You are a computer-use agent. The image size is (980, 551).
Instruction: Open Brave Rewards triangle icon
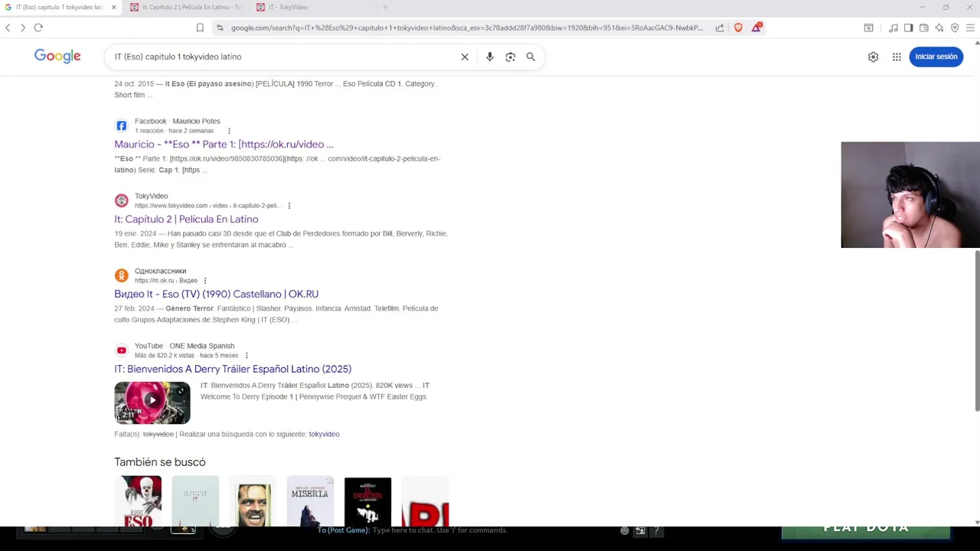[x=756, y=28]
